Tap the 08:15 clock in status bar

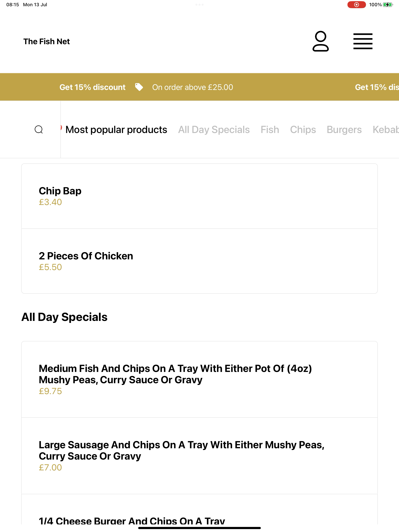12,4
